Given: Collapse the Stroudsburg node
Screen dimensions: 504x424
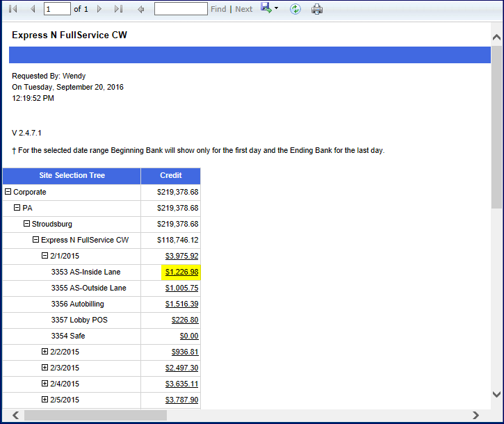Looking at the screenshot, I should click(x=26, y=224).
